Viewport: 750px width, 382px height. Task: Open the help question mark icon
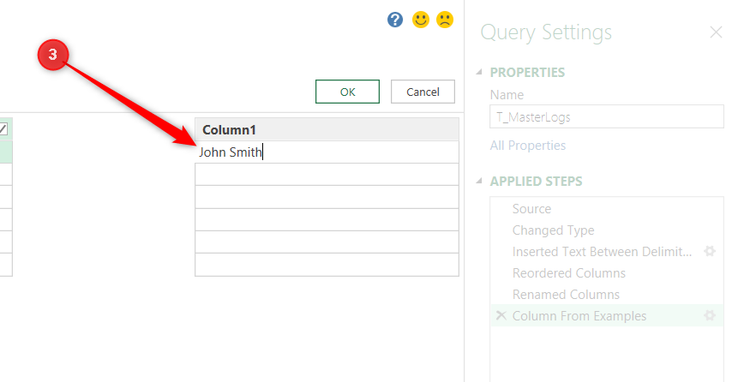[395, 20]
